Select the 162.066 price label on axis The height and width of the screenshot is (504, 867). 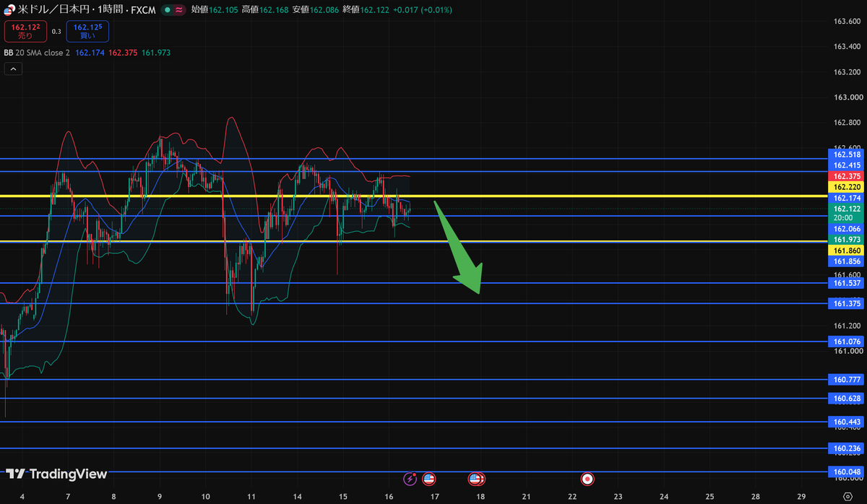847,228
